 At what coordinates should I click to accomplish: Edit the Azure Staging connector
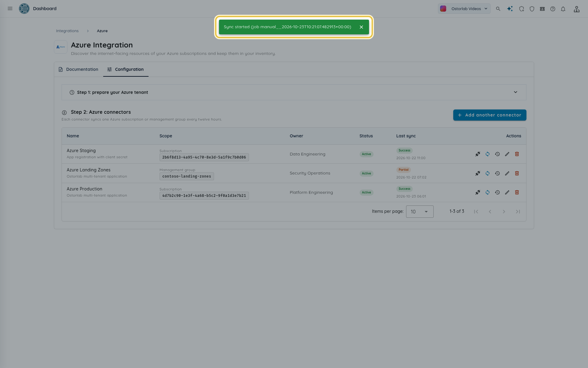click(x=507, y=154)
